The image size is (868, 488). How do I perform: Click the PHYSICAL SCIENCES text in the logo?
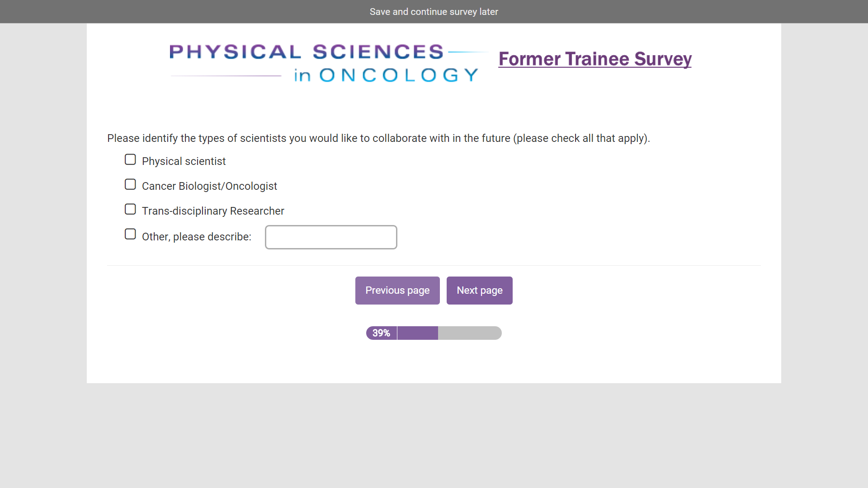307,52
